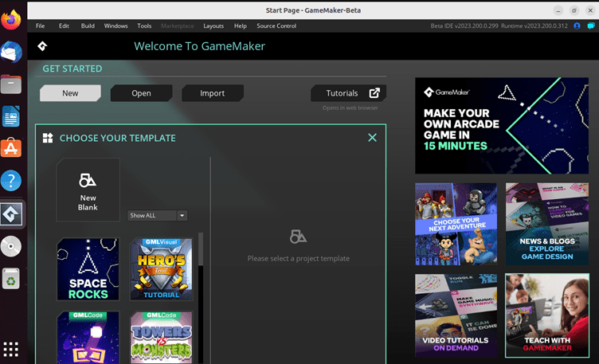Open the feedback chat bubble icon

coord(590,26)
